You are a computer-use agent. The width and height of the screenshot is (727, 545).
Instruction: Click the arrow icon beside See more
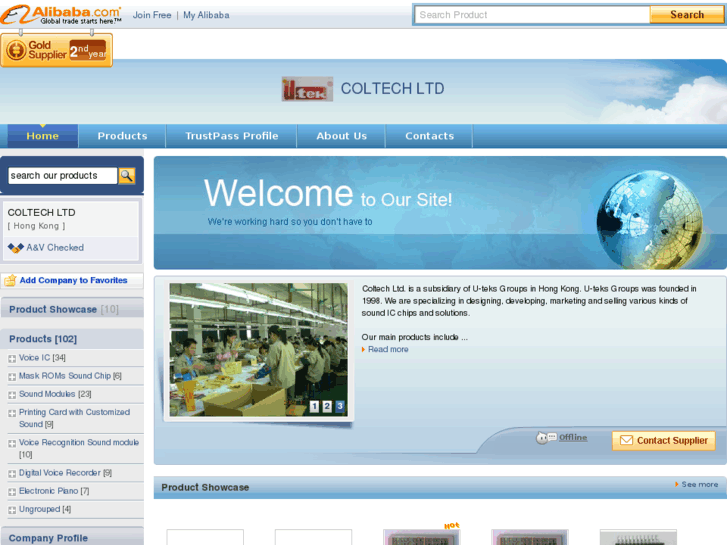coord(677,484)
